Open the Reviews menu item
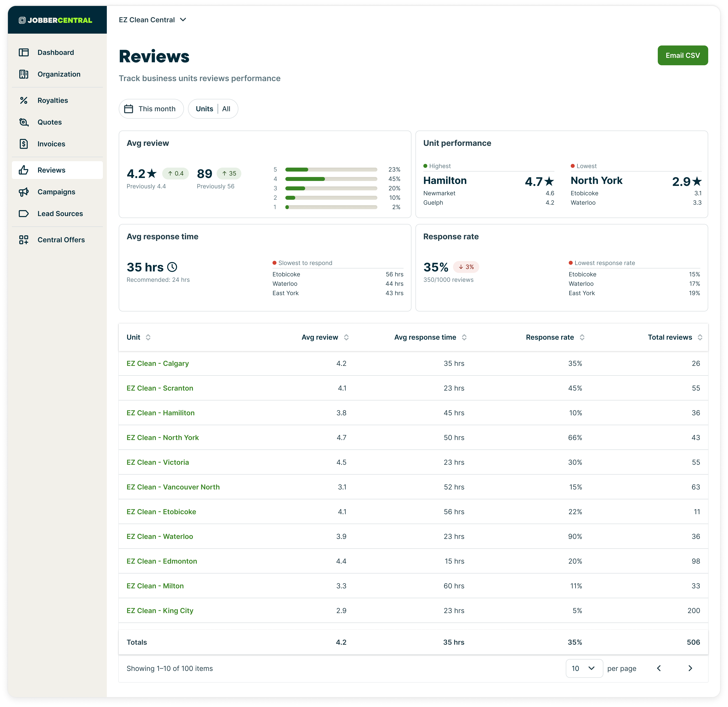 (x=51, y=170)
